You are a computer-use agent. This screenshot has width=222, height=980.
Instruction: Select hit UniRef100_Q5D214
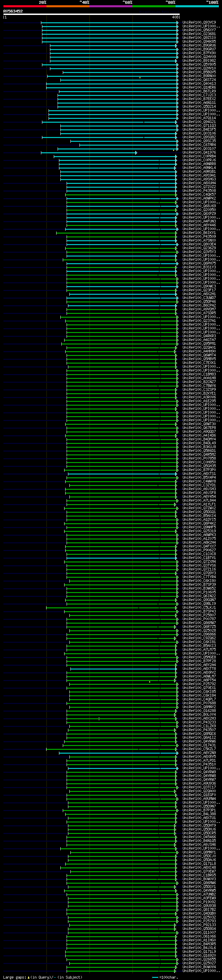(199, 106)
